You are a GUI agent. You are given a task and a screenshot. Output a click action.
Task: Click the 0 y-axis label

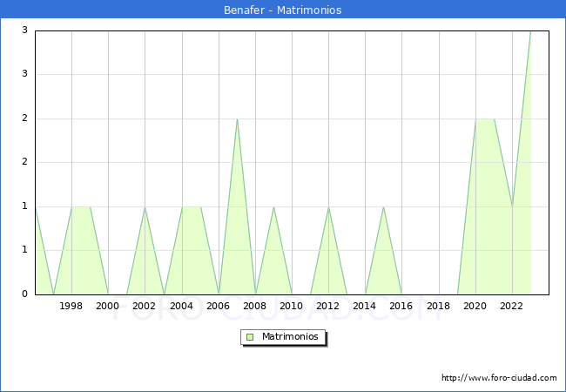[x=24, y=294]
